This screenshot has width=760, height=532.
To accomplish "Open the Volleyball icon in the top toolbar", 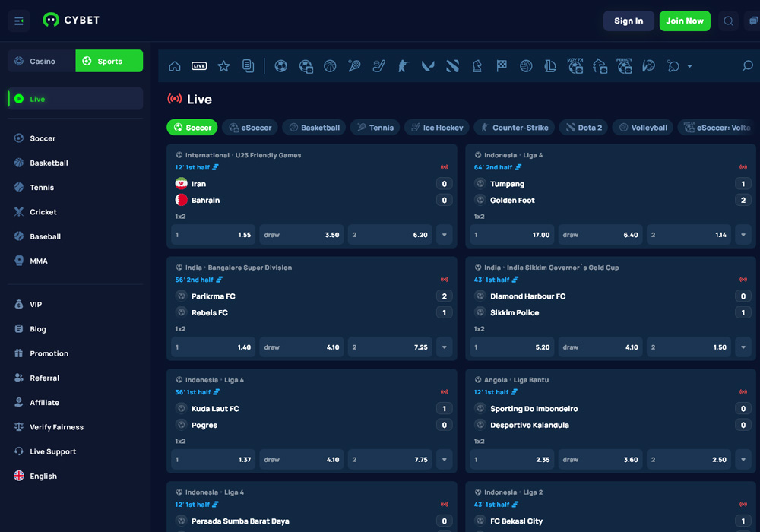I will point(527,66).
